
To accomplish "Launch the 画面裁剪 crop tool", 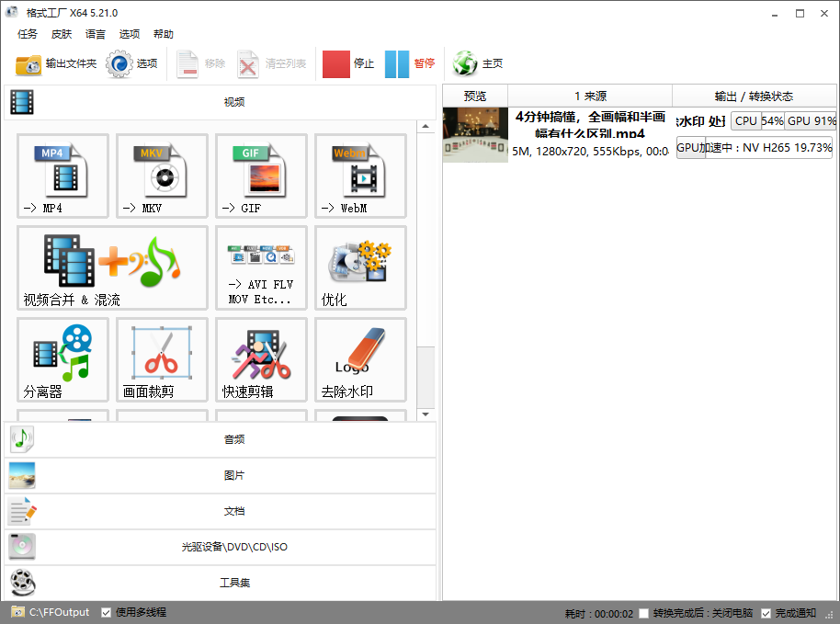I will point(162,359).
